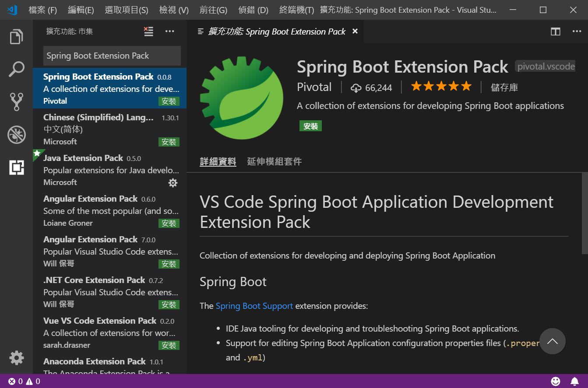Viewport: 588px width, 388px height.
Task: Open the 終端機(T) menu
Action: 296,10
